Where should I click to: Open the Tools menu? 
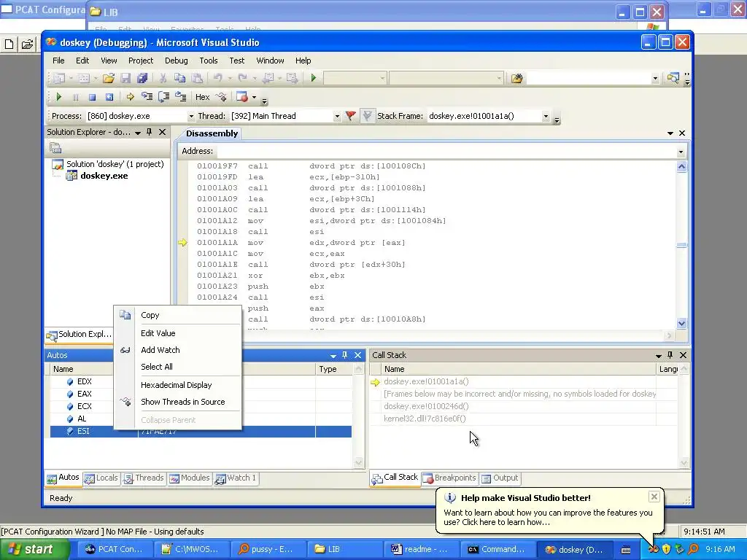tap(208, 61)
